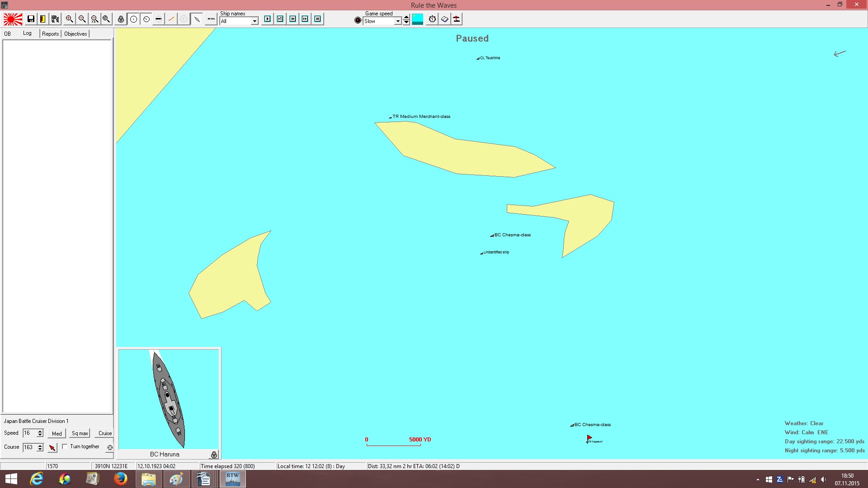
Task: Click the Speed input field showing 16
Action: coord(30,433)
